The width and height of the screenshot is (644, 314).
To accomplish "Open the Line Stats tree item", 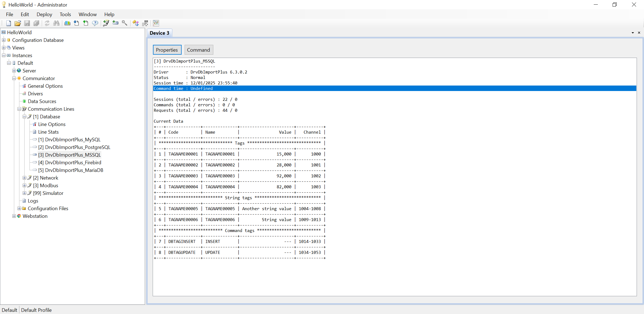I will tap(48, 132).
